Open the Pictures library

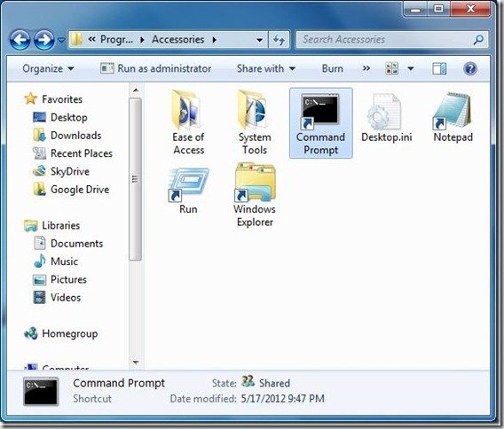59,279
